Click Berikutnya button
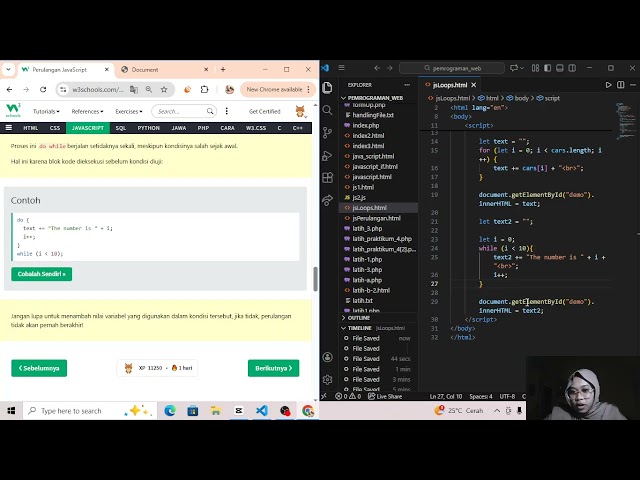Viewport: 640px width, 480px height. pyautogui.click(x=273, y=368)
